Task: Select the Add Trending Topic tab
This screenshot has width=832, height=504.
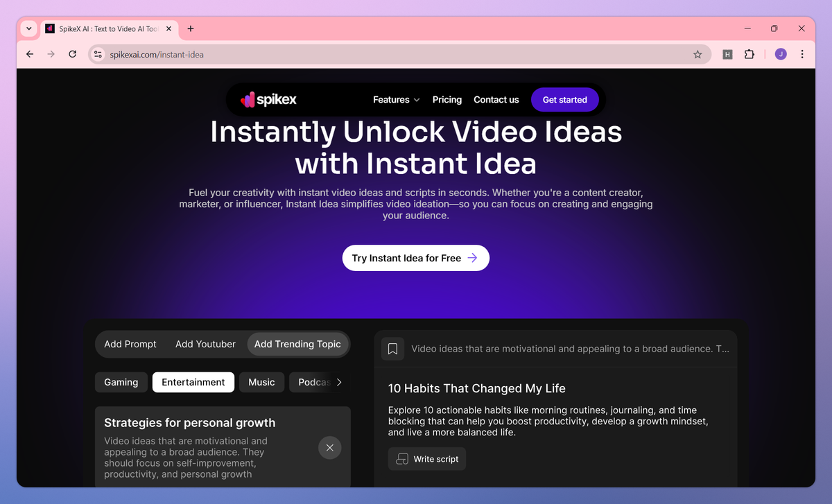Action: (298, 344)
